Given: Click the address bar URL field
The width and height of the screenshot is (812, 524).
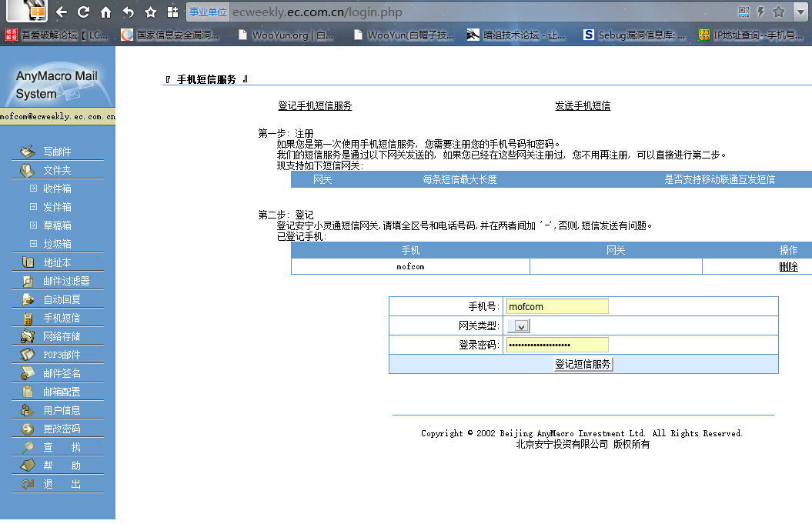Looking at the screenshot, I should (x=482, y=12).
